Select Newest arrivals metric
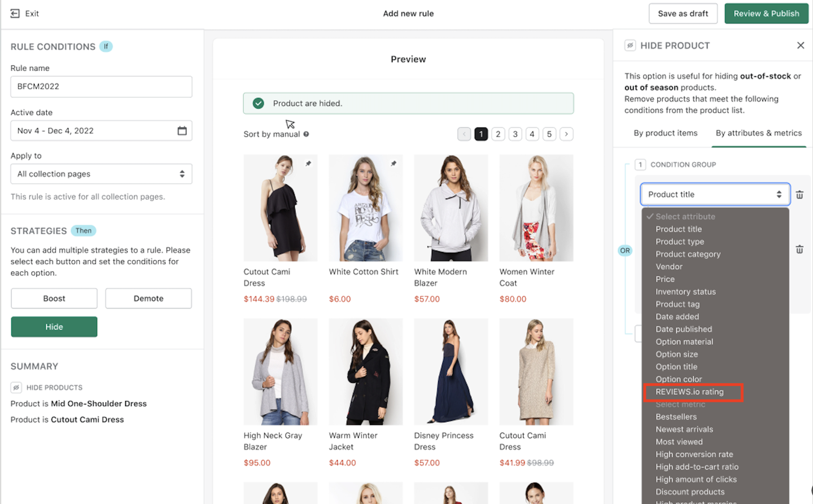 point(684,429)
